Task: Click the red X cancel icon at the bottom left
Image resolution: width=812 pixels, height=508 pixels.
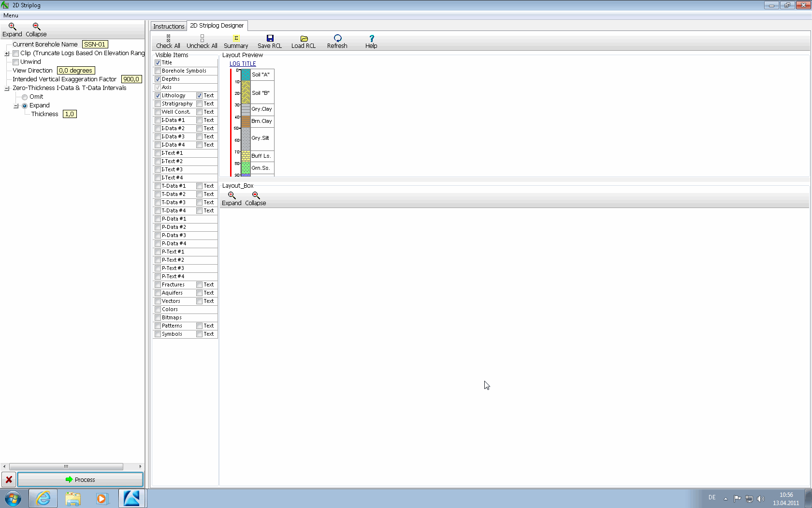Action: point(9,479)
